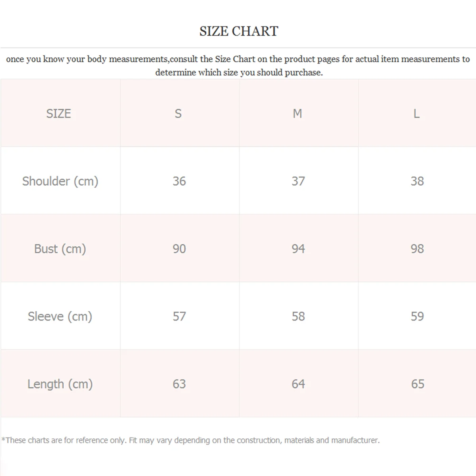476x476 pixels.
Task: Click the body measurements instruction text
Action: point(238,65)
